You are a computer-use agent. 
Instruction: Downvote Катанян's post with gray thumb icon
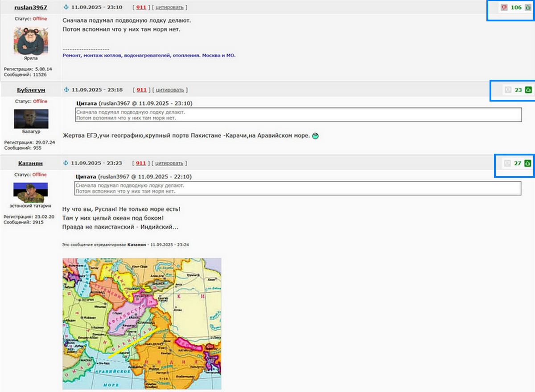tap(507, 163)
